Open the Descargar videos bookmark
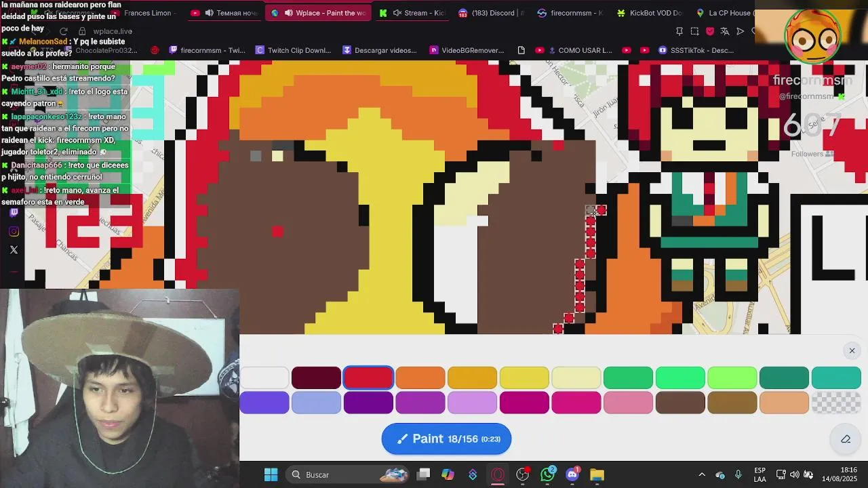The image size is (868, 488). [x=380, y=50]
